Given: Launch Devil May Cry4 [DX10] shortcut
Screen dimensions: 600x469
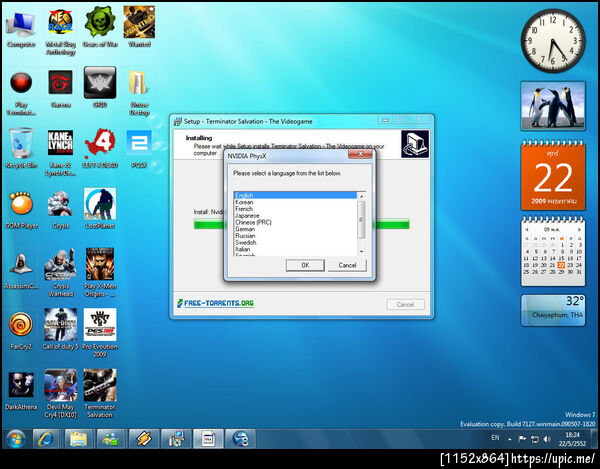Looking at the screenshot, I should click(x=60, y=393).
